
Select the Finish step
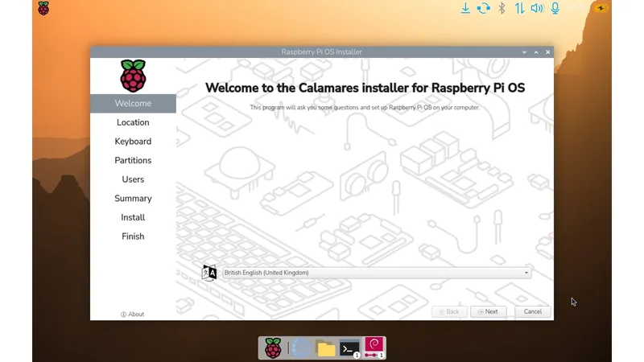(133, 237)
